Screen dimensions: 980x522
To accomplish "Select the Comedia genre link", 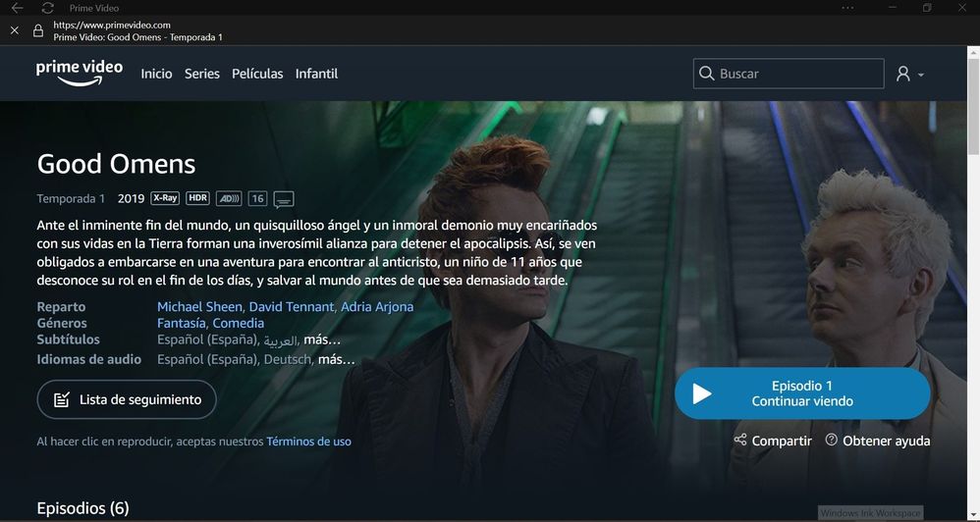I will click(238, 323).
